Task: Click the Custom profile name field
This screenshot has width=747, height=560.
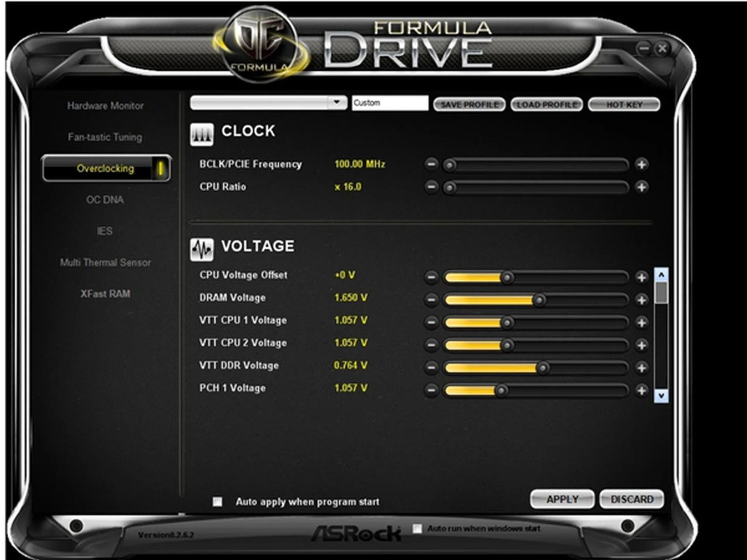Action: [x=390, y=102]
